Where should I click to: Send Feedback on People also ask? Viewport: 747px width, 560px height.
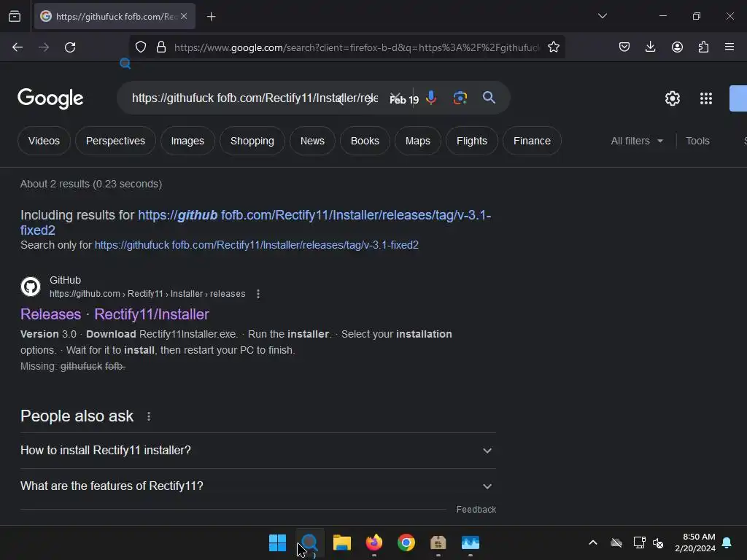(476, 510)
